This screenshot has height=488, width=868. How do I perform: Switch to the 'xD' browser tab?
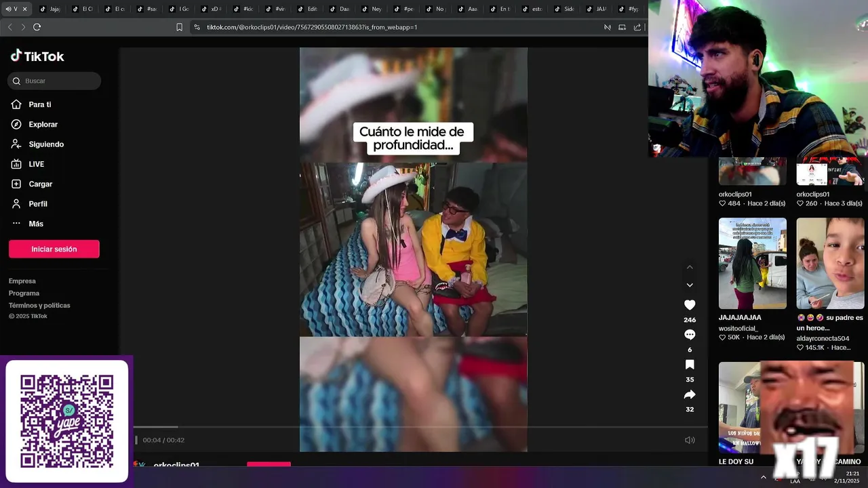(212, 9)
